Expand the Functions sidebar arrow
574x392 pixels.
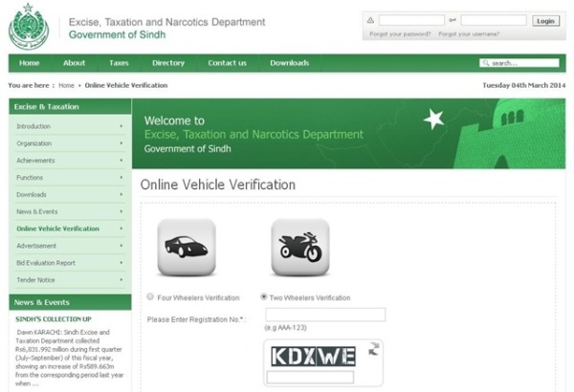click(121, 177)
